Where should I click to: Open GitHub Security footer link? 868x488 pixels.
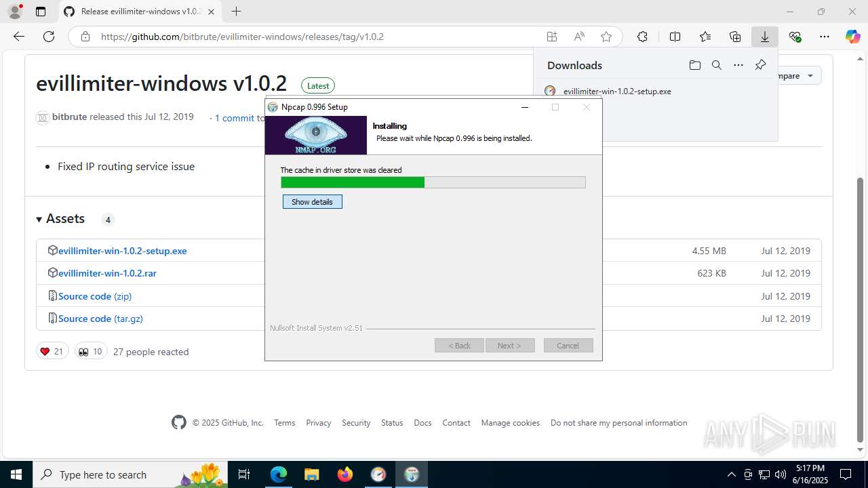pyautogui.click(x=356, y=422)
